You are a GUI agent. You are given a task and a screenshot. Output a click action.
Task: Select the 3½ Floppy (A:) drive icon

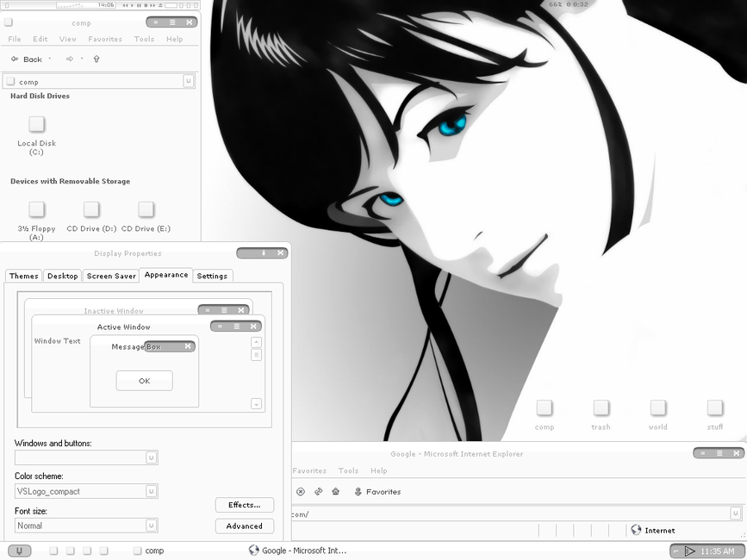click(x=37, y=209)
